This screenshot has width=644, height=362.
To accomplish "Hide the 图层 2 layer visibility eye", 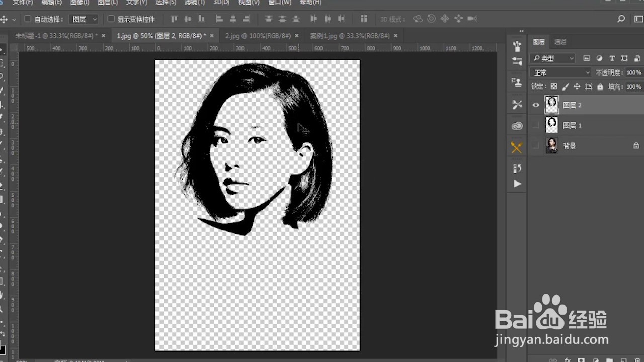I will [x=536, y=105].
